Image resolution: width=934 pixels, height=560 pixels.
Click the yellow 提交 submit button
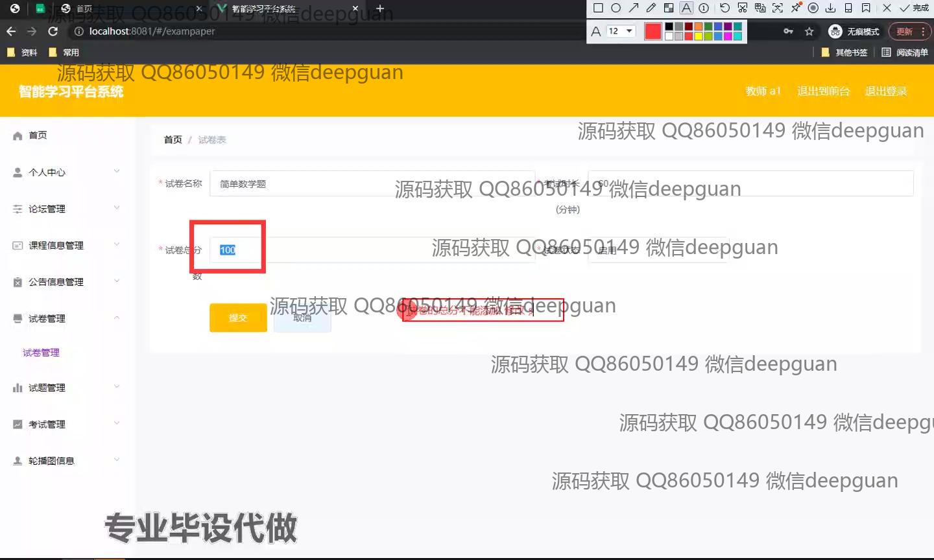238,318
